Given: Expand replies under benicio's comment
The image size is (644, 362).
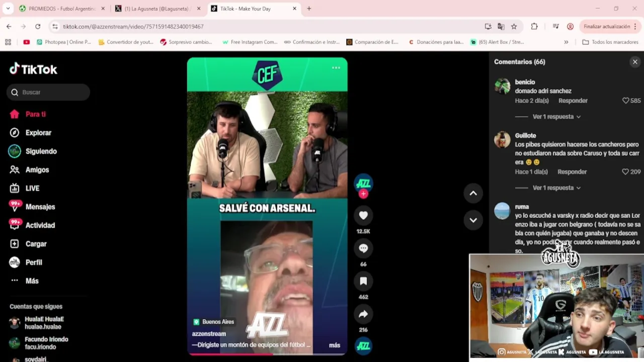Looking at the screenshot, I should (556, 117).
